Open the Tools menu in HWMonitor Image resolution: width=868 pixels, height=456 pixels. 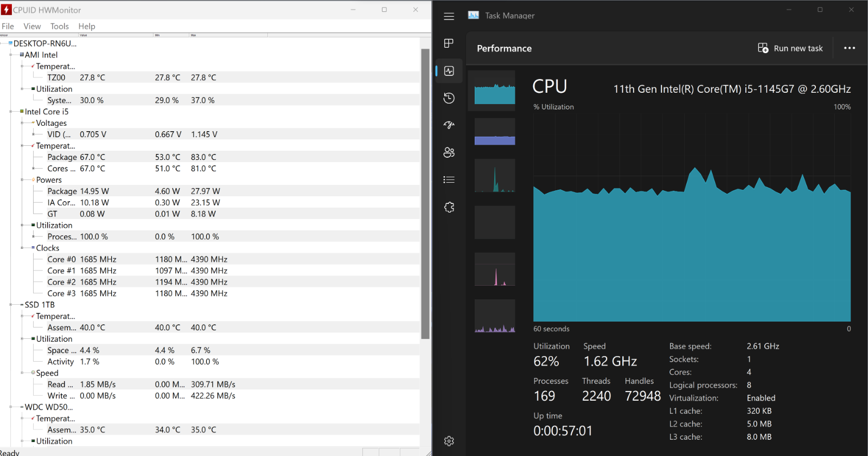tap(60, 26)
